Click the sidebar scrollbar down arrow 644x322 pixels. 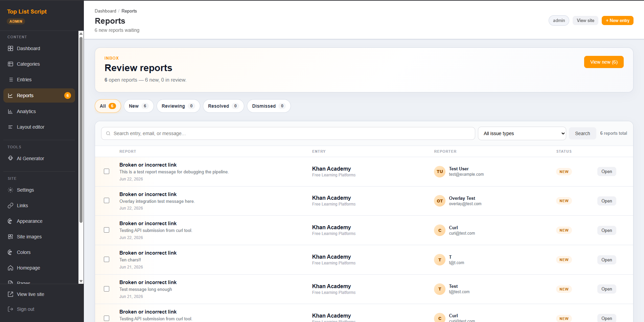point(81,281)
